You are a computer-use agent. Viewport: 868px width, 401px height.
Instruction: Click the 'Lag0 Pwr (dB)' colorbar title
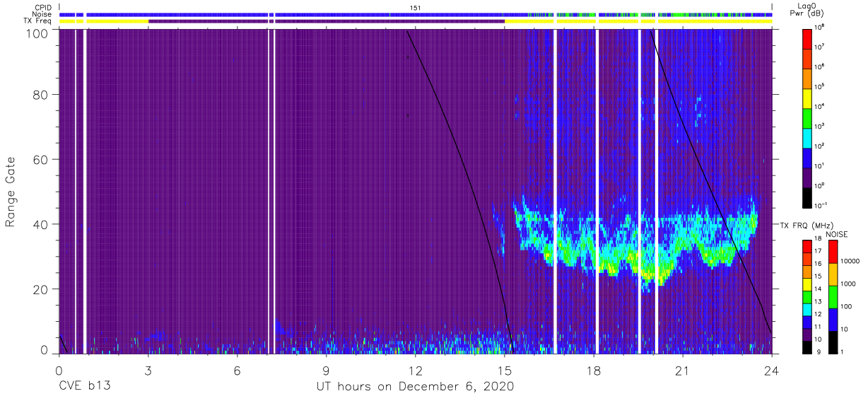pyautogui.click(x=807, y=9)
